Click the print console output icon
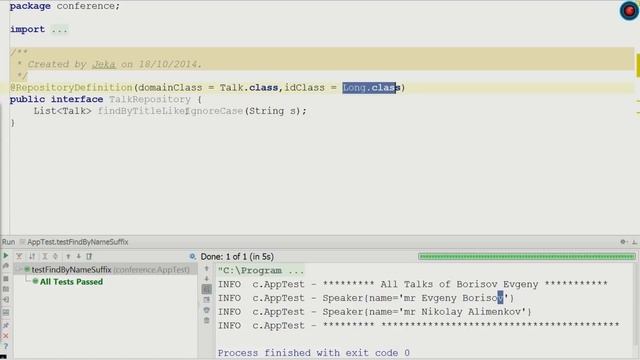This screenshot has height=360, width=640. pos(207,310)
